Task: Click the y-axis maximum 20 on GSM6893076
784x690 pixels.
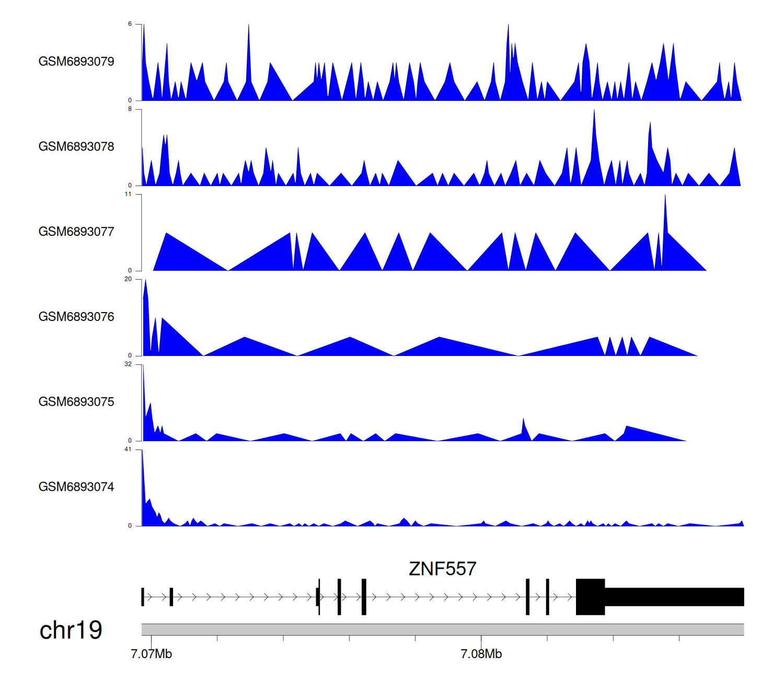Action: click(x=128, y=279)
